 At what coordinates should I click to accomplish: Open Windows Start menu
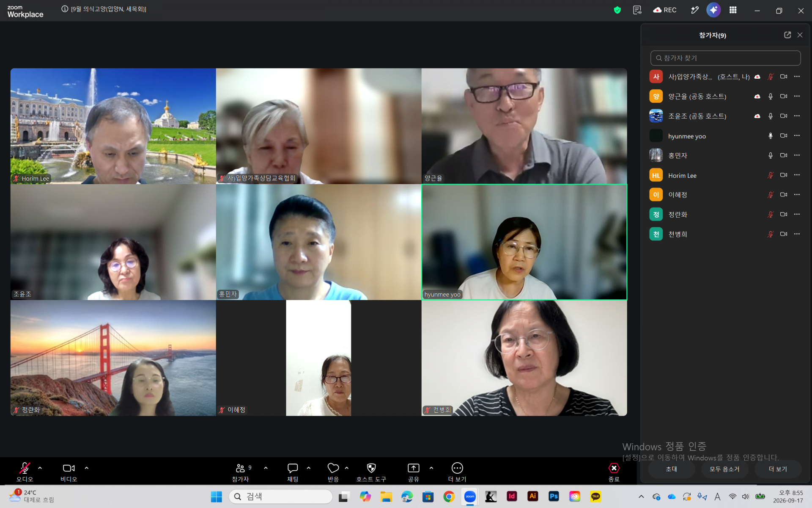[x=216, y=497]
